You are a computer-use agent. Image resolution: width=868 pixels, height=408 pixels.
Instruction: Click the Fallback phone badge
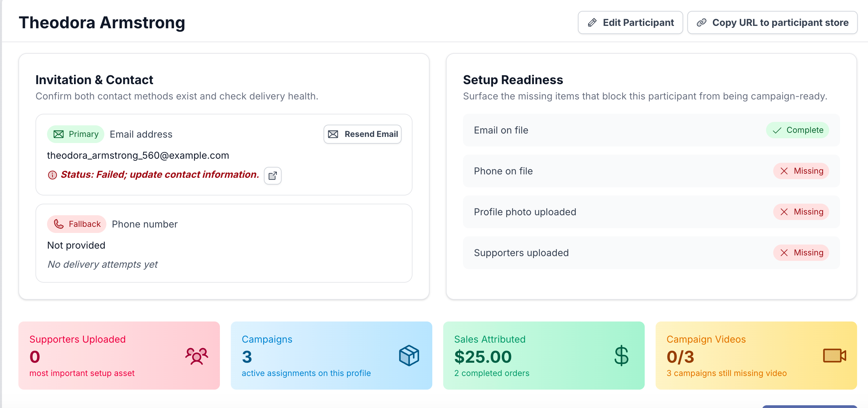(77, 224)
